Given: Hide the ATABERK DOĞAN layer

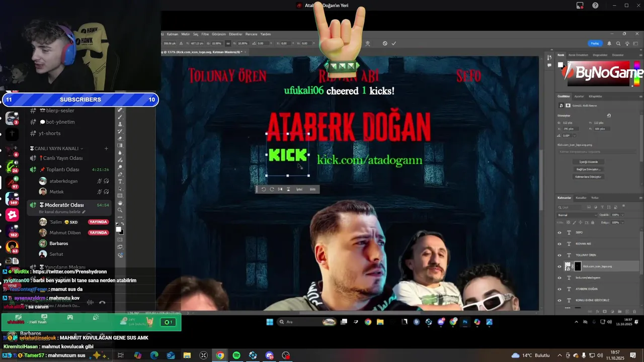Looking at the screenshot, I should point(559,289).
